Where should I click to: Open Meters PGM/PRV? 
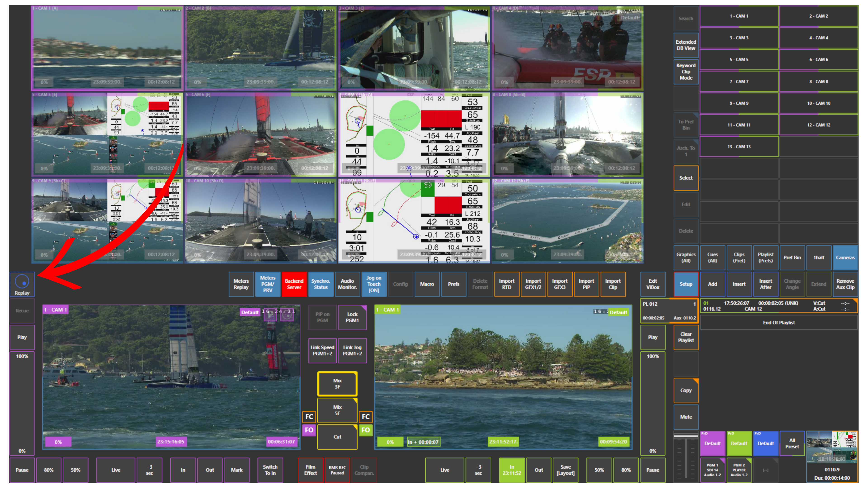coord(268,284)
